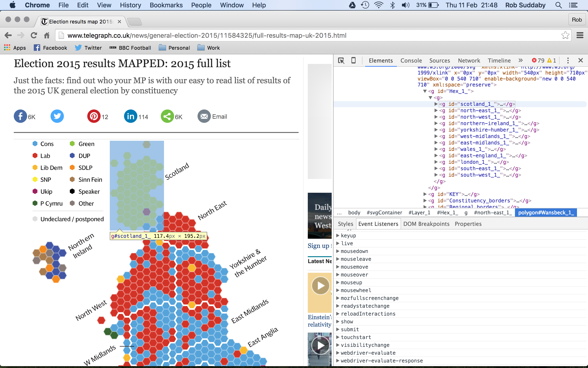Select polygon#Wansbeck_1_ in breadcrumb

[546, 213]
